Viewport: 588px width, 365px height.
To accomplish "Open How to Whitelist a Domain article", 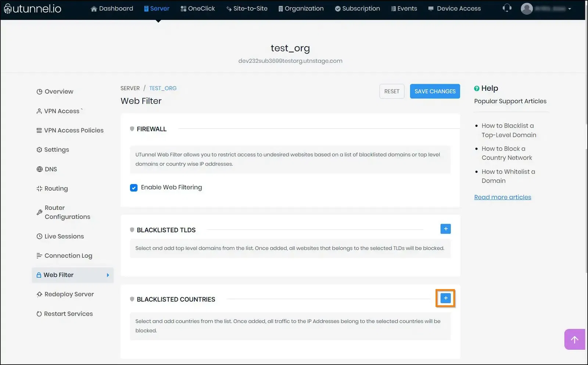I will (508, 176).
